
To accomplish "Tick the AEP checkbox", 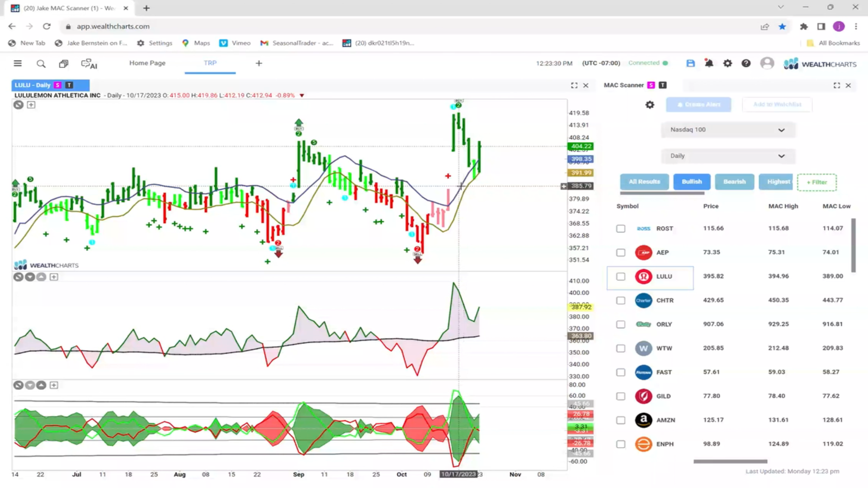I will [x=621, y=253].
